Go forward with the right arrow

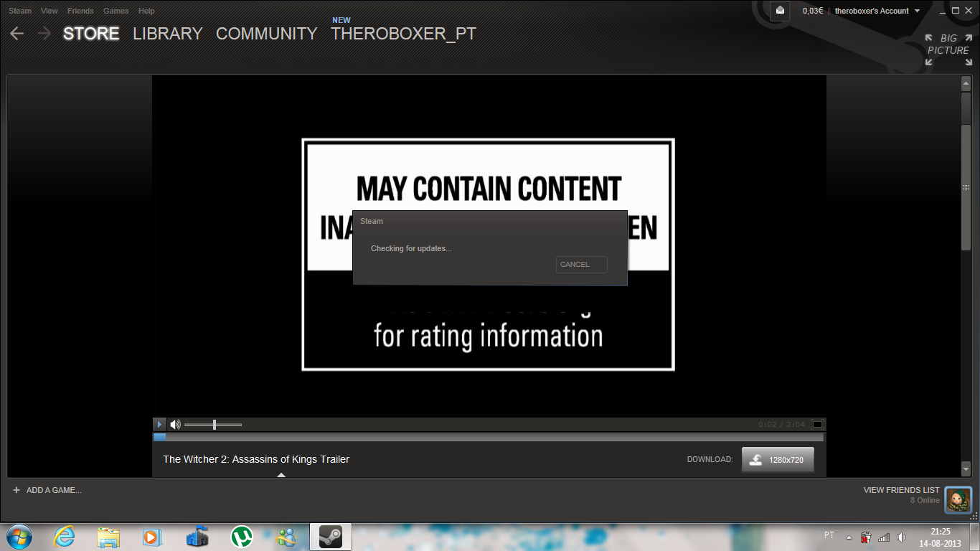tap(44, 34)
